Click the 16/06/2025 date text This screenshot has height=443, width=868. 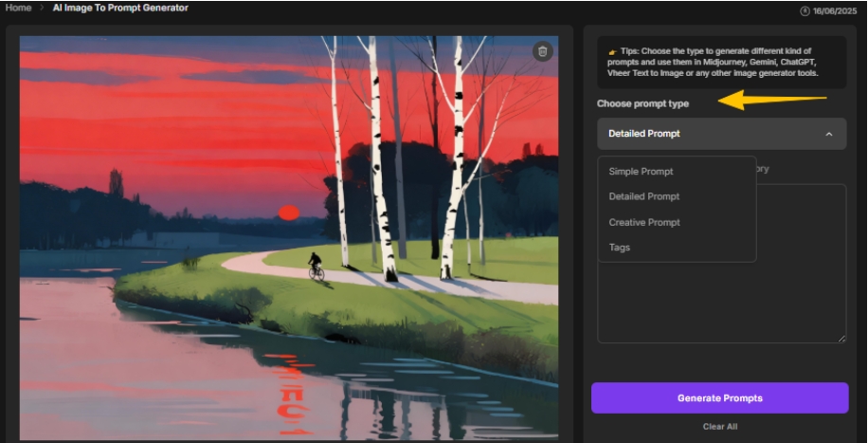(836, 11)
